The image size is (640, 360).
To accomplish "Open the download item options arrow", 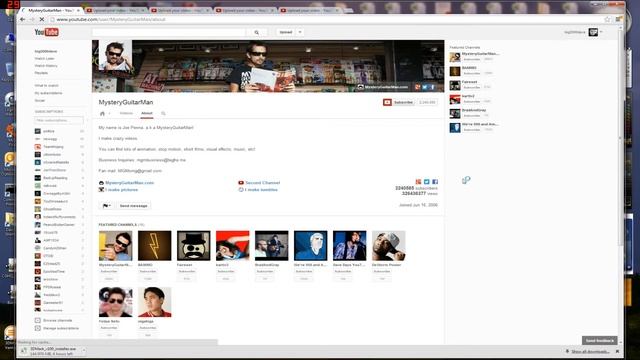I will click(x=84, y=350).
